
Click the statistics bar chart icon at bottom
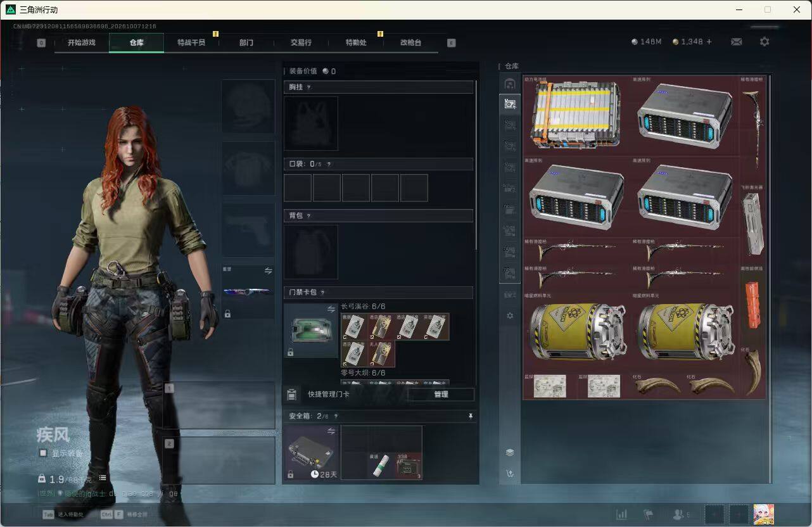pos(622,514)
